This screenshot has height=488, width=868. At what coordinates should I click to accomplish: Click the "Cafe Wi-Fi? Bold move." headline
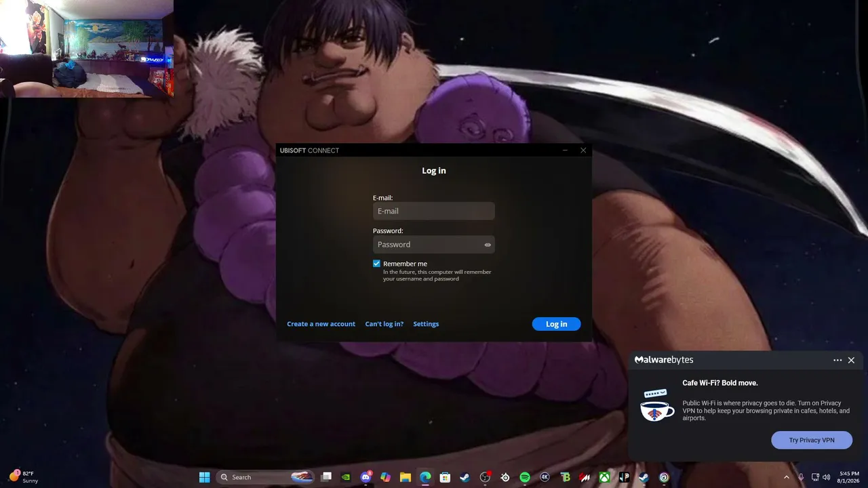coord(720,383)
